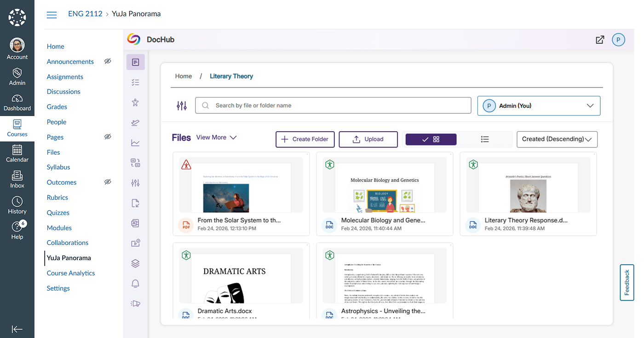Open the Created (Descending) sort dropdown
Viewport: 644px width, 338px height.
tap(557, 140)
